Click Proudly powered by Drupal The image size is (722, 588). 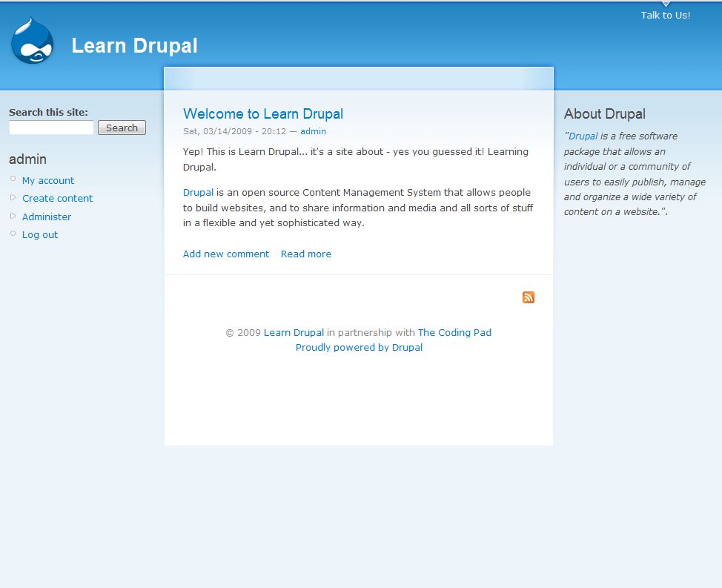pyautogui.click(x=359, y=348)
